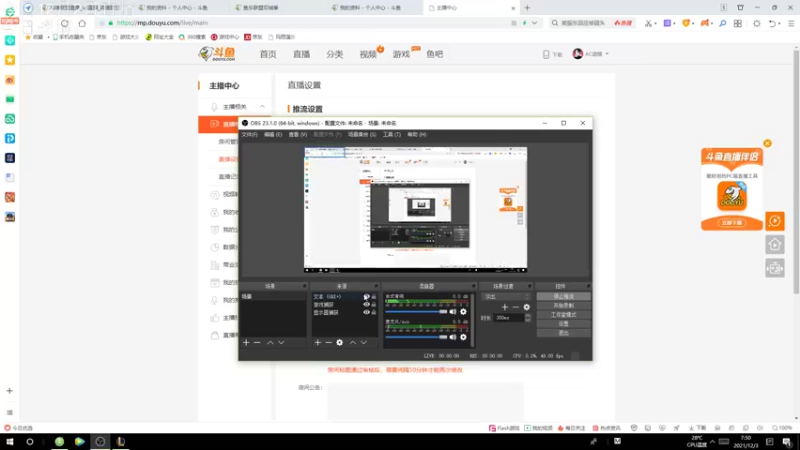This screenshot has width=800, height=450.
Task: Open source properties gear in sources panel
Action: (x=340, y=342)
